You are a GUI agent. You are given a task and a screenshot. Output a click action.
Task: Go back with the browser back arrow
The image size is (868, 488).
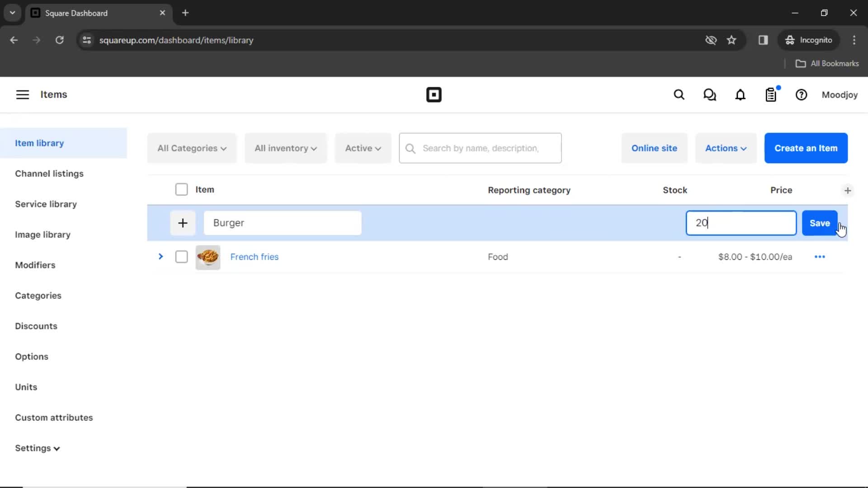click(x=14, y=40)
